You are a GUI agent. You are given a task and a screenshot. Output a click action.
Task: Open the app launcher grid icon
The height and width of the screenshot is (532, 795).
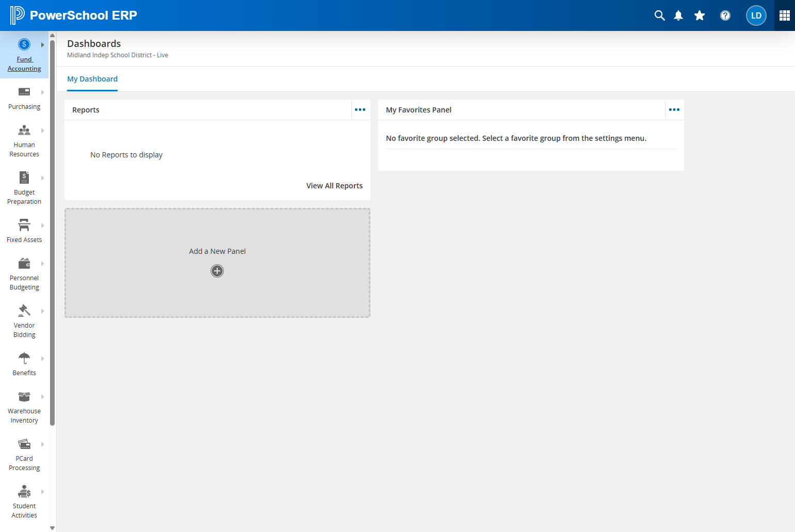point(785,15)
